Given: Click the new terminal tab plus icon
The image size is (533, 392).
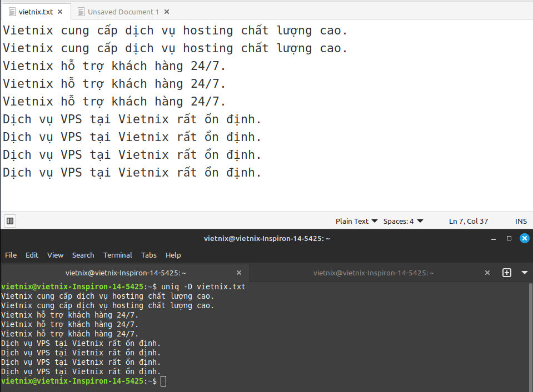Looking at the screenshot, I should coord(506,273).
